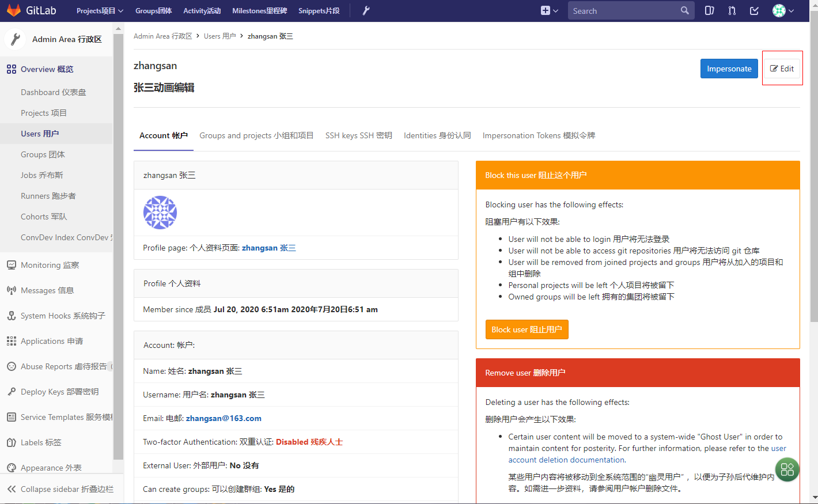Click the Overview grid icon in the sidebar
818x504 pixels.
(x=12, y=69)
